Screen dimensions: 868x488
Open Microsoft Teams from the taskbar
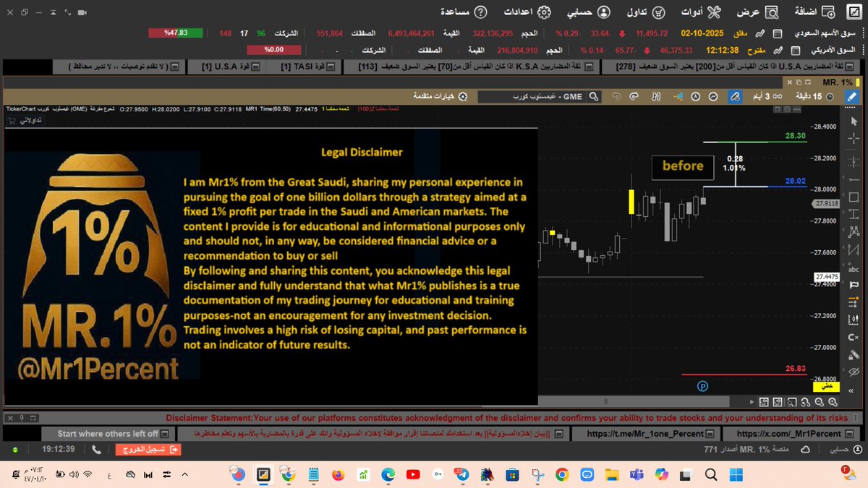coord(637,475)
